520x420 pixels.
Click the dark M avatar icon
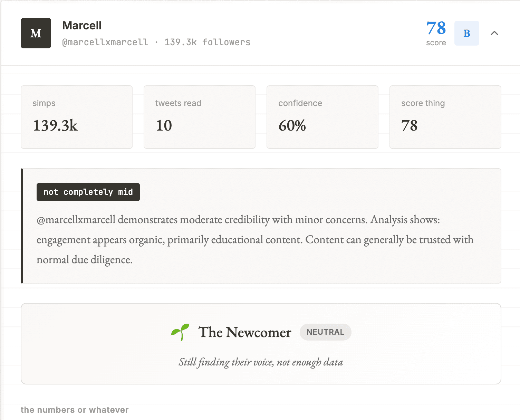tap(36, 33)
